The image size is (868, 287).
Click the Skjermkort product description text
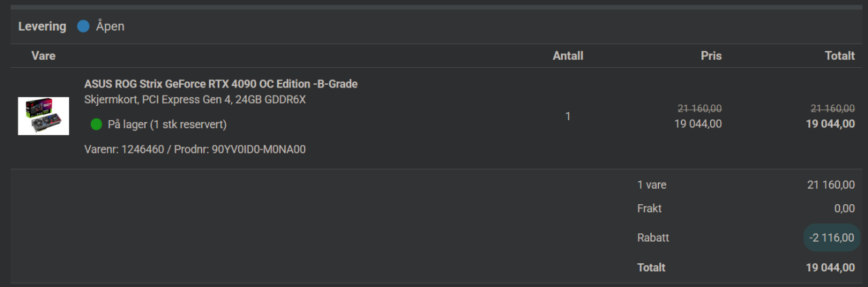click(x=195, y=100)
